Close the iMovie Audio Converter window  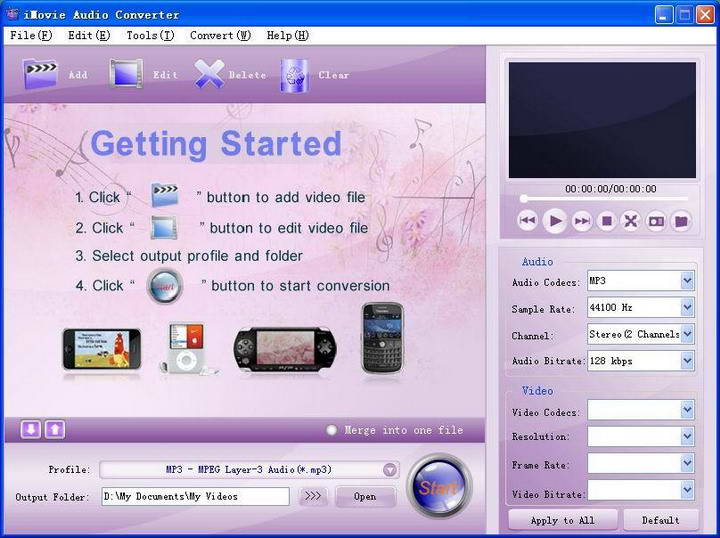pos(705,15)
